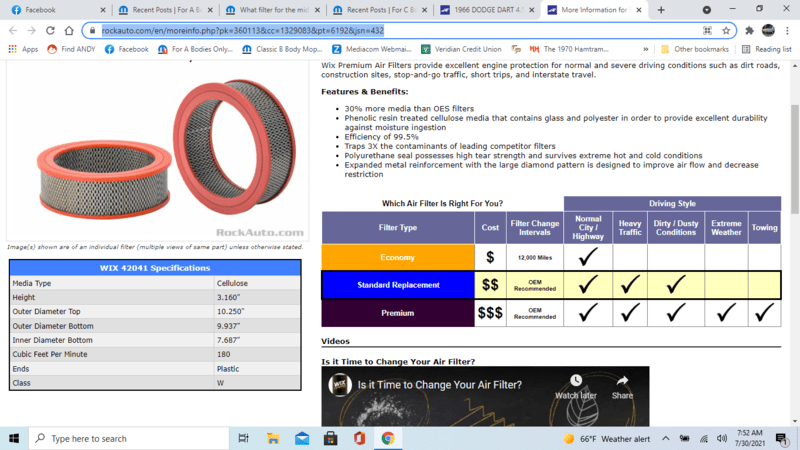The width and height of the screenshot is (800, 450).
Task: Open the Mediacom Webmail bookmark
Action: [372, 49]
